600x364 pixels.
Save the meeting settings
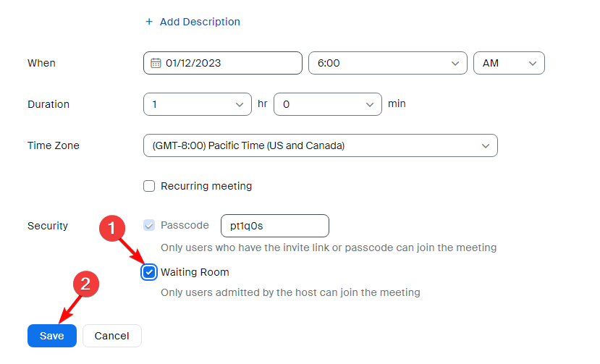(52, 336)
